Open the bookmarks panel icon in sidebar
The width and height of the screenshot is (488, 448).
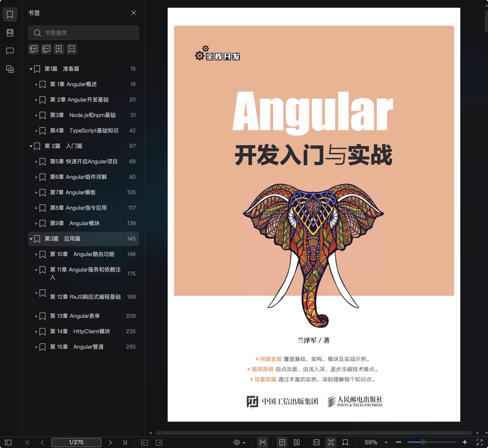coord(10,15)
